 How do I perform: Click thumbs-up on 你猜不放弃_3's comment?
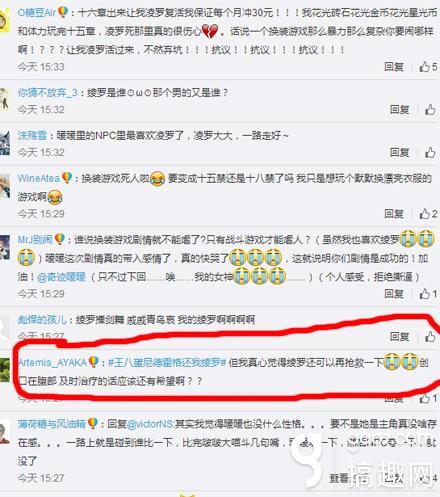click(430, 110)
